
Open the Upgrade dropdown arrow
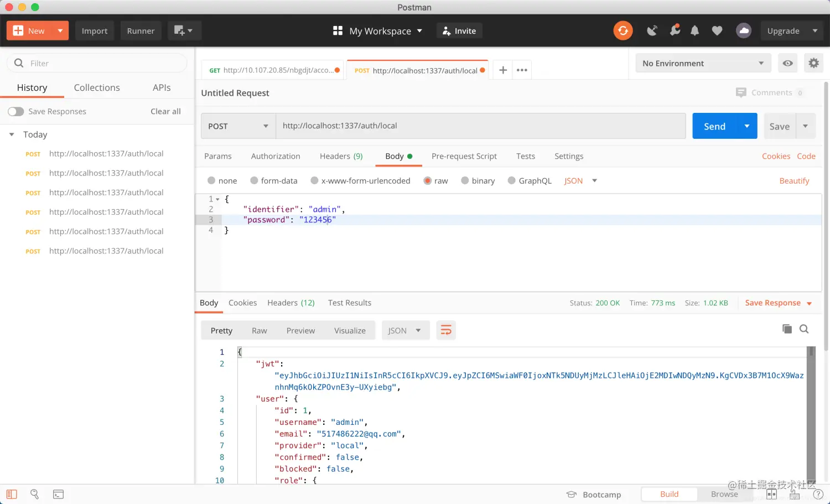815,30
